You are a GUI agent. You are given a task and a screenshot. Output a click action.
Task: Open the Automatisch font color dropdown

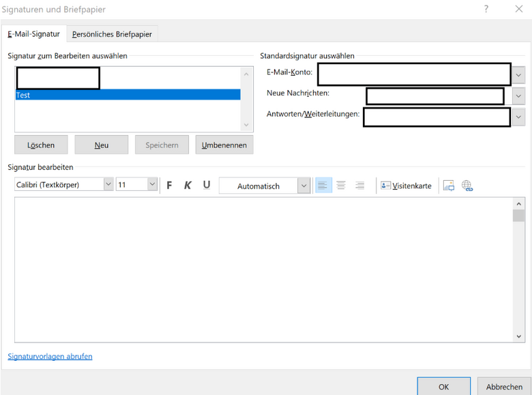(304, 186)
